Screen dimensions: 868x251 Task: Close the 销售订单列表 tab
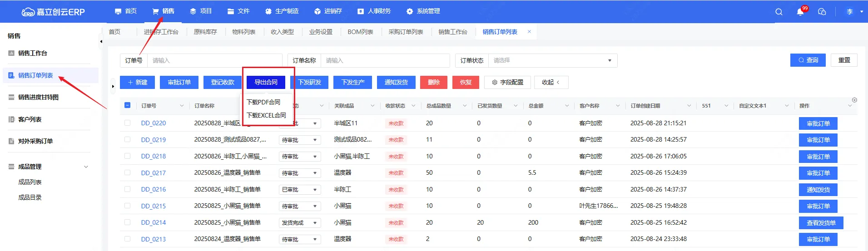529,32
